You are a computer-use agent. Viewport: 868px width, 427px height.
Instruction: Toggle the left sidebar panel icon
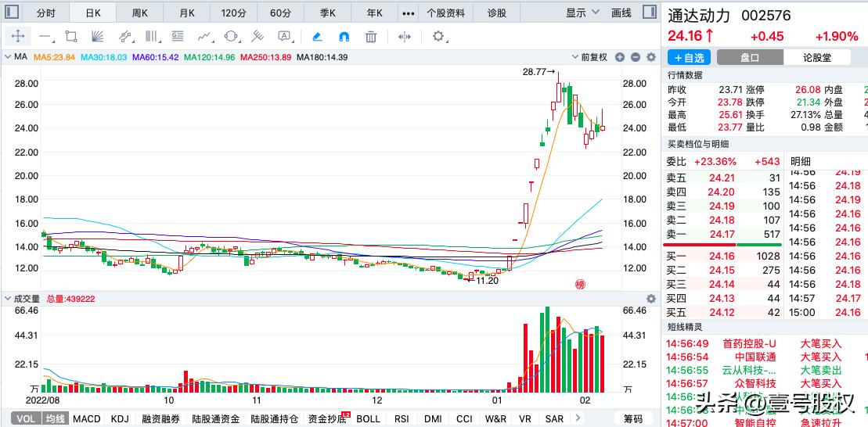click(13, 12)
